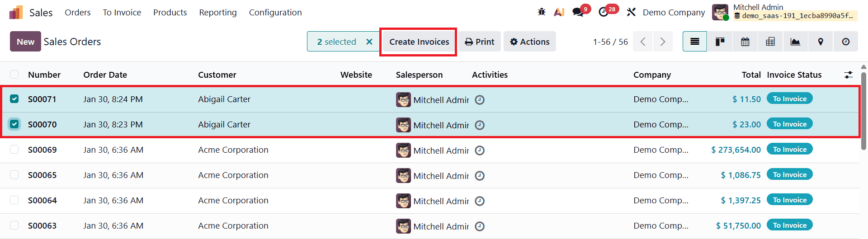The image size is (868, 239).
Task: Click Create Invoices button
Action: 419,42
